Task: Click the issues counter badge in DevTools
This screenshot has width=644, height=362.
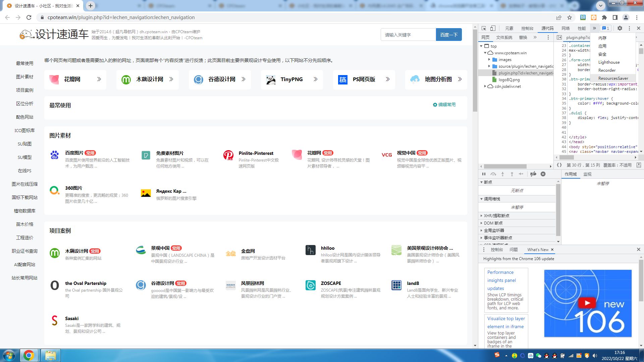Action: point(606,28)
